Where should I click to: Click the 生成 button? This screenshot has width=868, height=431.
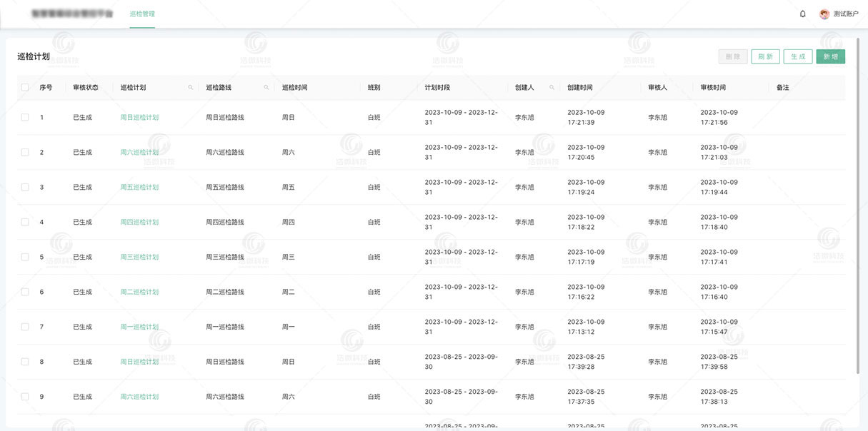798,57
